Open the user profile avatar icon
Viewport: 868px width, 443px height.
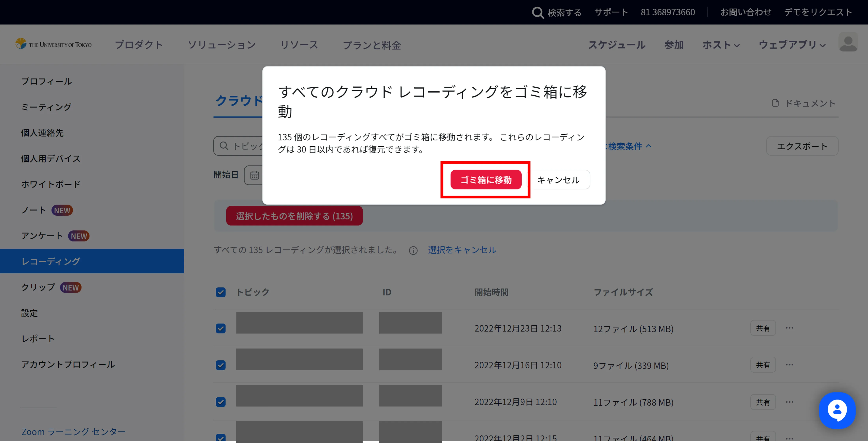pyautogui.click(x=848, y=42)
